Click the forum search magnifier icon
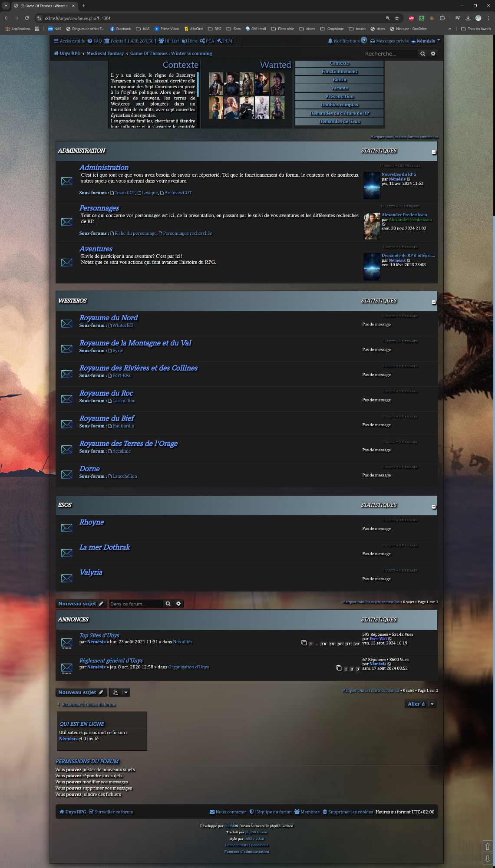 point(168,604)
